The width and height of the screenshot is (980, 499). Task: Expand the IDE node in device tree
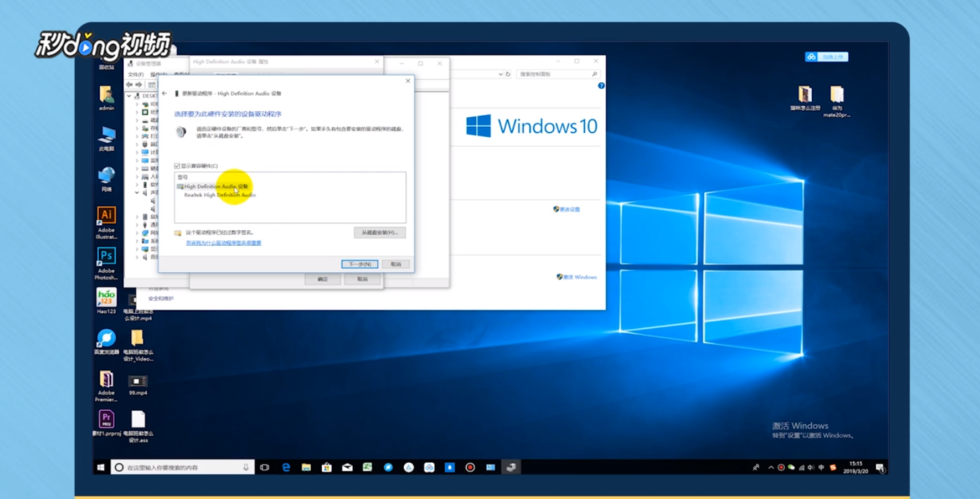[137, 104]
